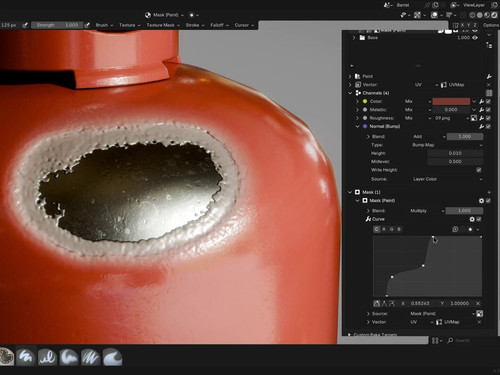Click the Height 0.010 field
The width and height of the screenshot is (500, 375).
pyautogui.click(x=455, y=153)
